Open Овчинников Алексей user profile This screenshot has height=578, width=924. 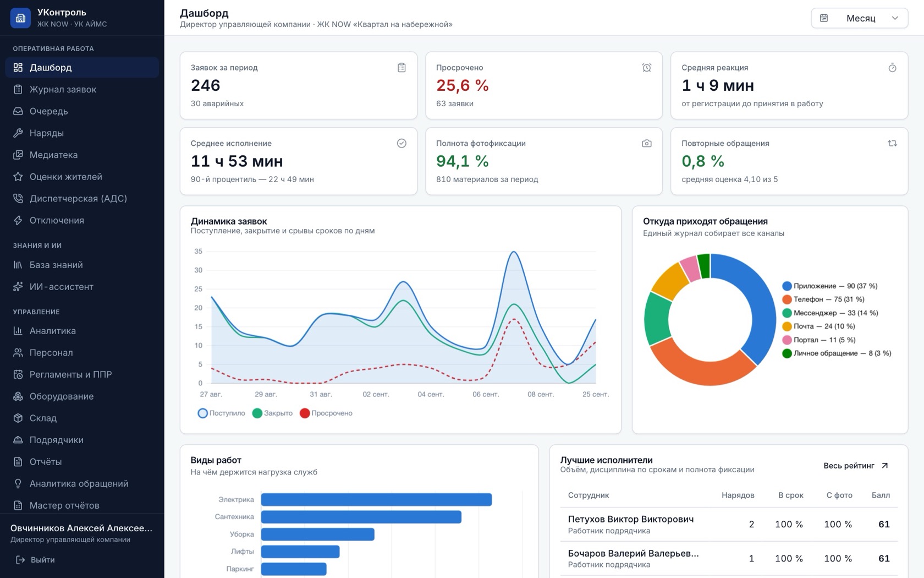point(81,533)
